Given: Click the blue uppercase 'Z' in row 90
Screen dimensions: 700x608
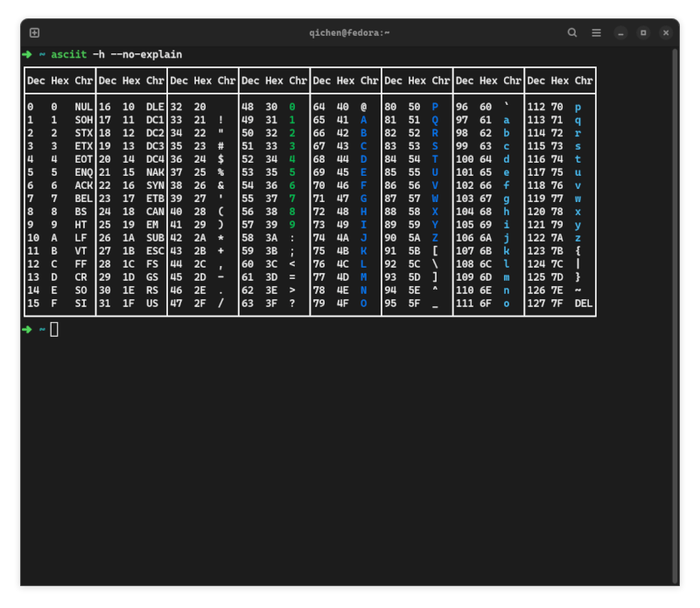Looking at the screenshot, I should (x=435, y=238).
